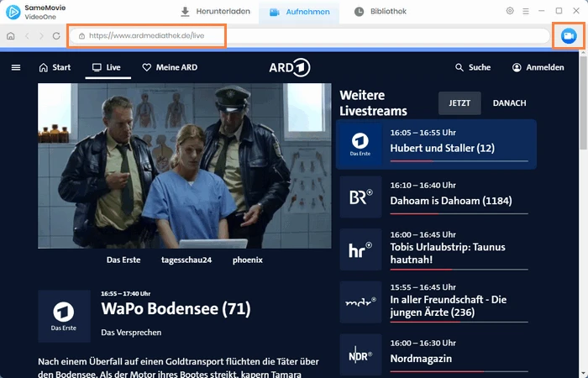Open Nordmagazin livestream
Image resolution: width=588 pixels, height=378 pixels.
[436, 354]
